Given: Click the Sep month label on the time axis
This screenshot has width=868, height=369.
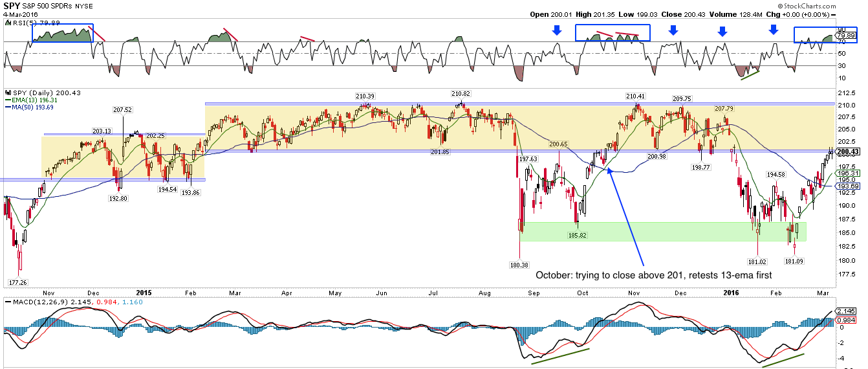Looking at the screenshot, I should (534, 293).
